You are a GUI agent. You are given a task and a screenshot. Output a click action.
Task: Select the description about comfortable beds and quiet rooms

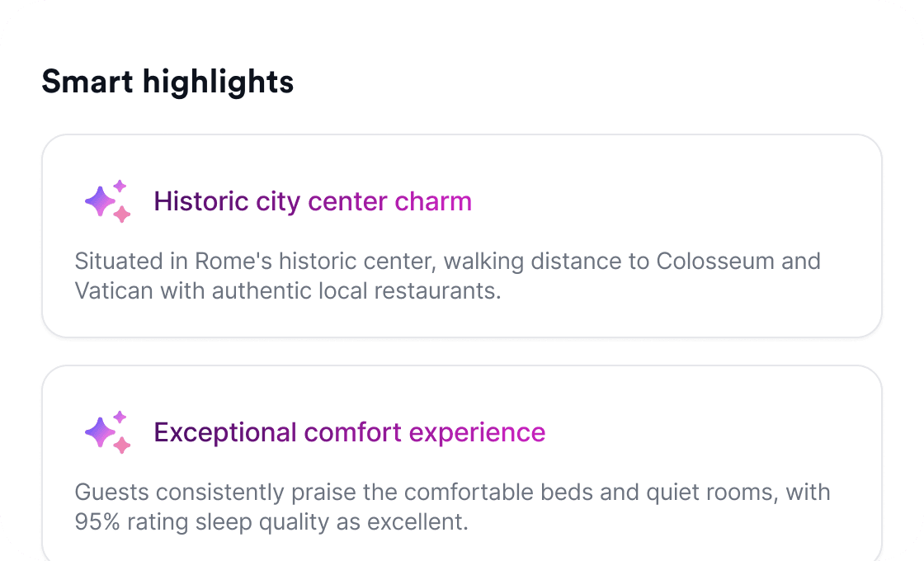452,507
